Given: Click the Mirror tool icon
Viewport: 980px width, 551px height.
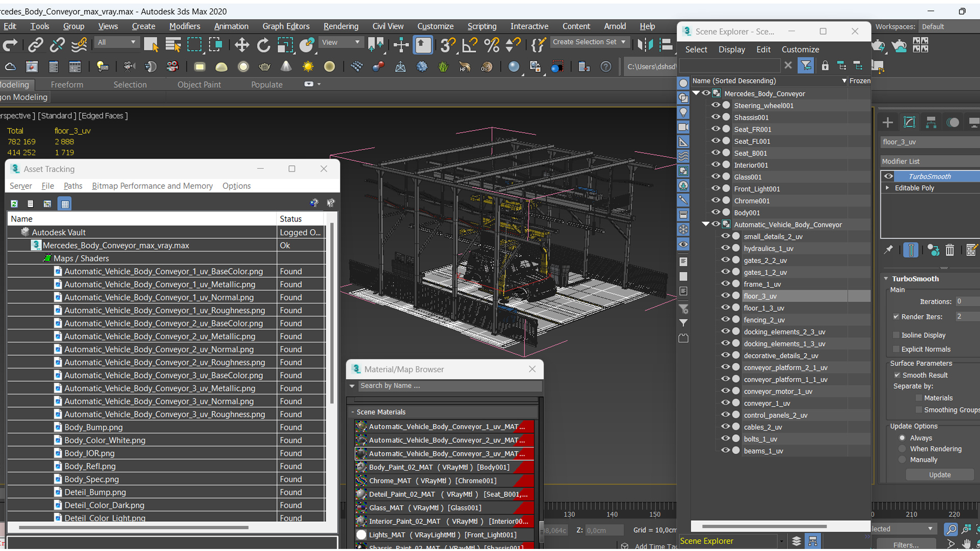Looking at the screenshot, I should [645, 45].
